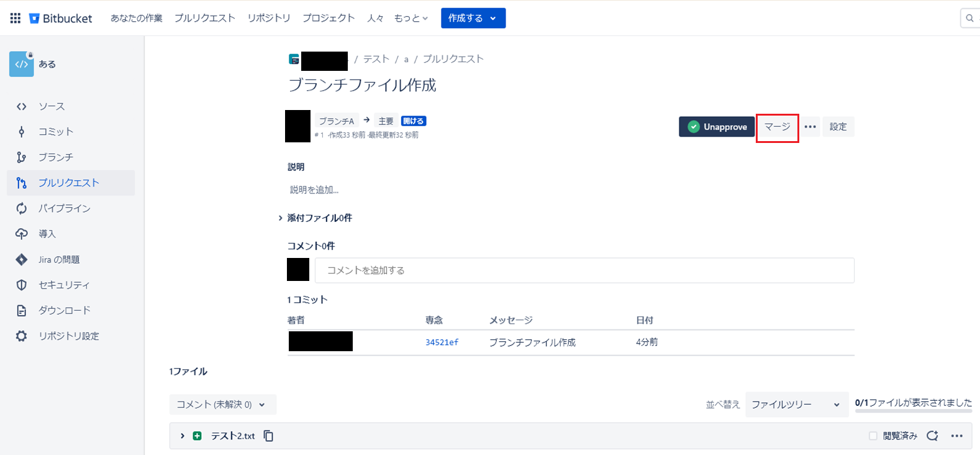Go to a repository breadcrumb link
The width and height of the screenshot is (980, 455).
pyautogui.click(x=406, y=60)
